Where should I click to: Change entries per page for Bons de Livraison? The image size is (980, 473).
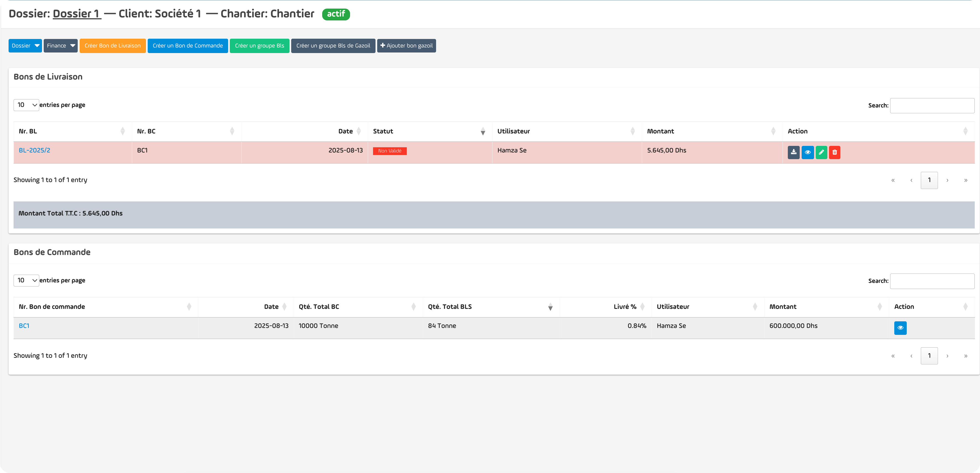click(26, 105)
